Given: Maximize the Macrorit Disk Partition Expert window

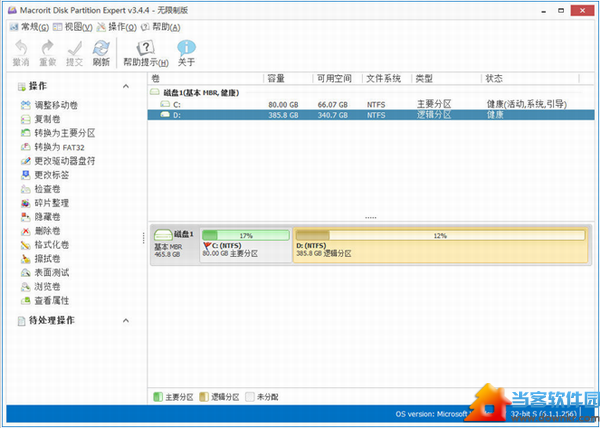Looking at the screenshot, I should [x=561, y=11].
